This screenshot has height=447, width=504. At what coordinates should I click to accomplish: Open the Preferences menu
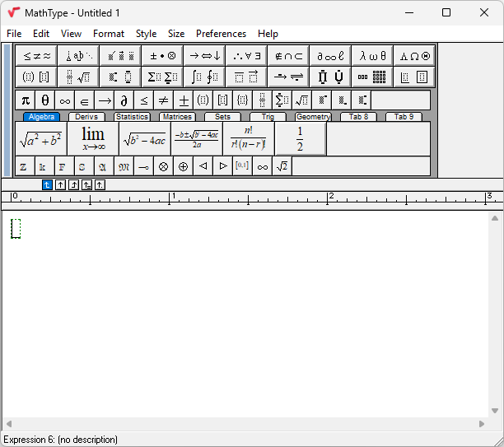[x=222, y=34]
